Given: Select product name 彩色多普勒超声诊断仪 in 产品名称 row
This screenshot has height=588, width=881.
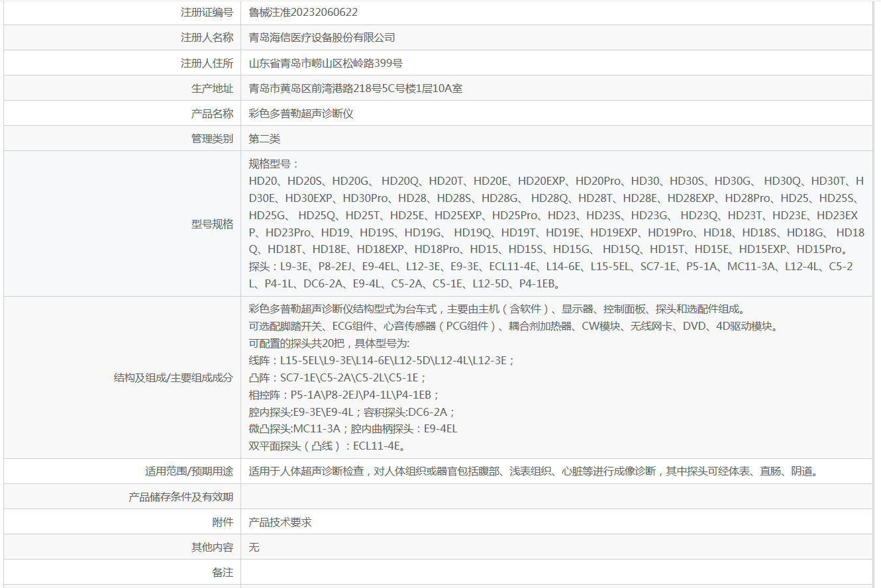Looking at the screenshot, I should point(301,113).
